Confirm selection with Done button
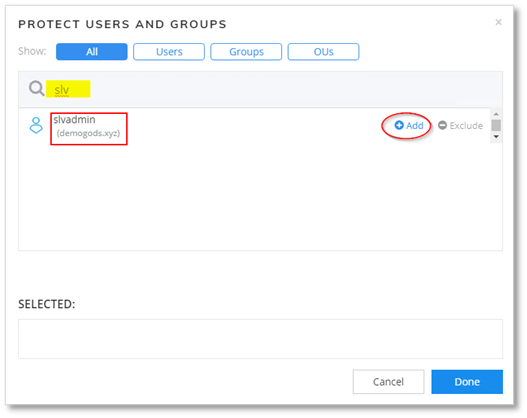 point(467,382)
